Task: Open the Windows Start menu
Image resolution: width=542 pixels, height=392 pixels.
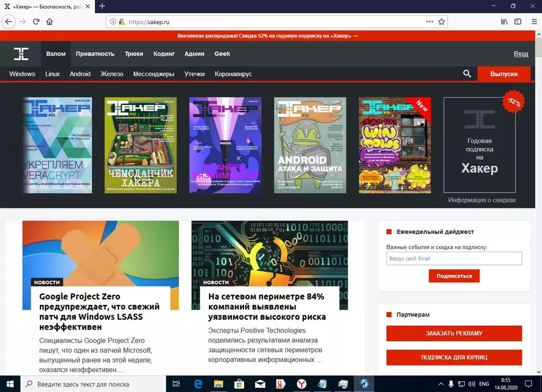Action: point(10,384)
